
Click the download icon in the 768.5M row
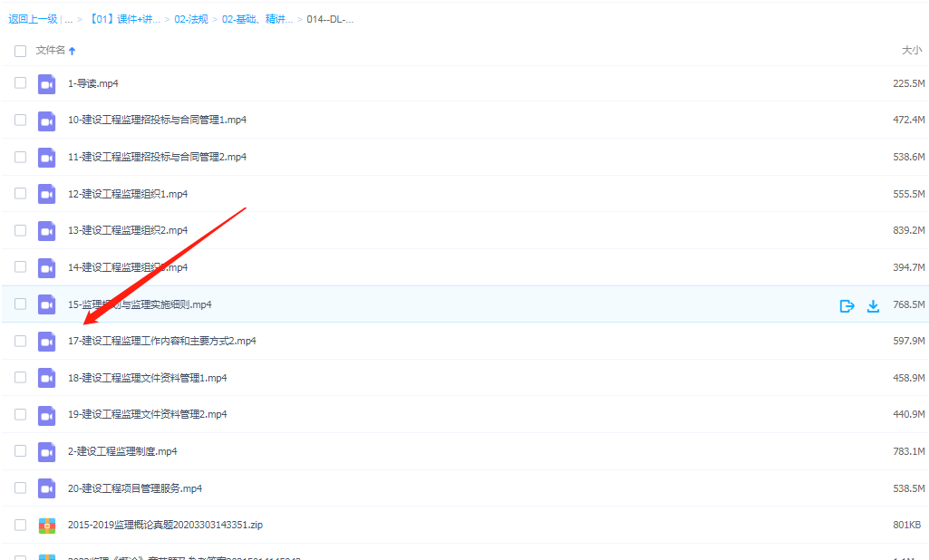point(873,305)
